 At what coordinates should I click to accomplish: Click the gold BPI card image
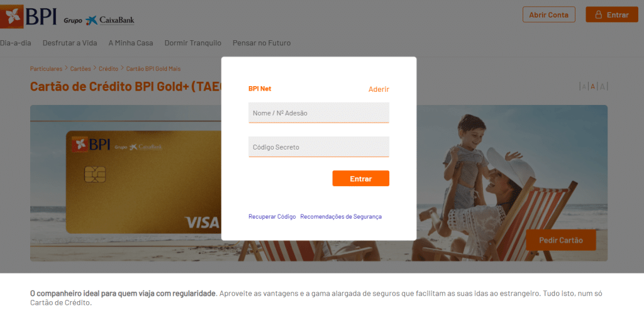click(144, 182)
